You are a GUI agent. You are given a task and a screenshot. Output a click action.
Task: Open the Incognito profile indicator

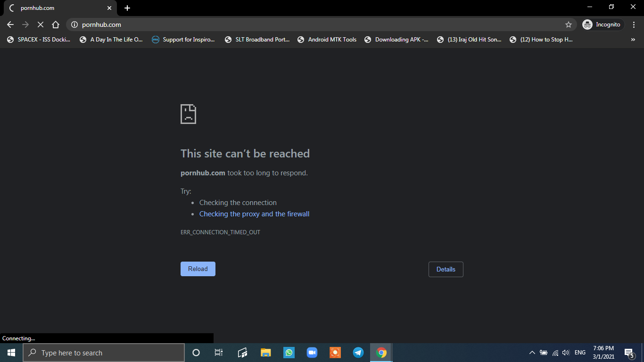[x=603, y=25]
